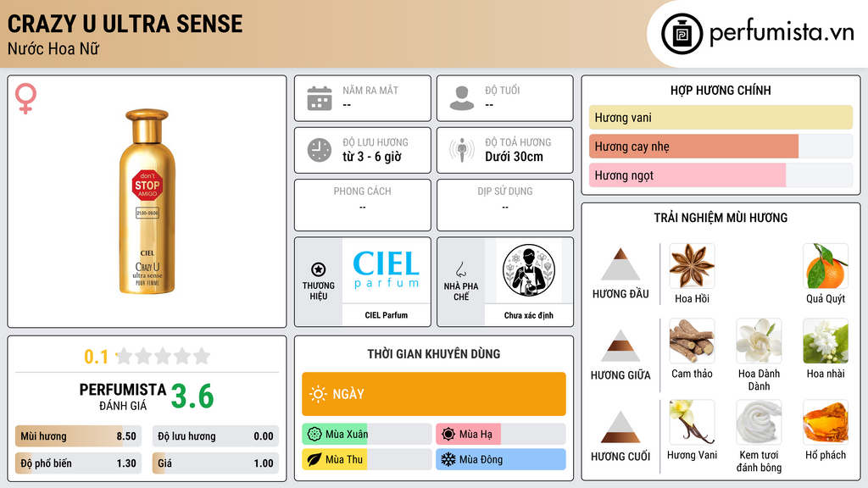Click the perfumista.vn perfume bottle logo icon
The image size is (868, 488).
click(x=682, y=34)
